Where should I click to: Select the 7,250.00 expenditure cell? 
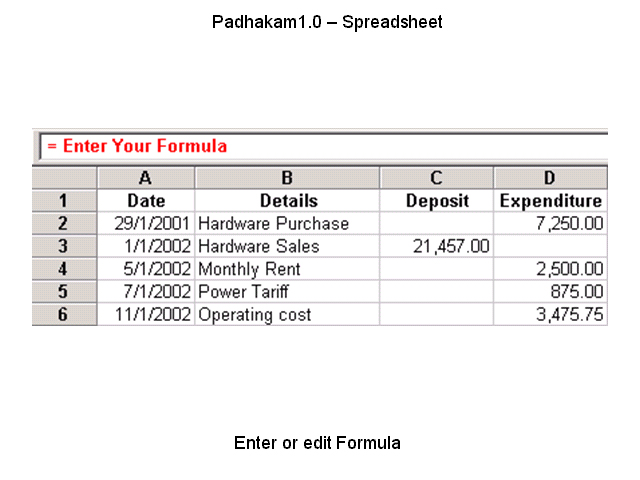(550, 223)
